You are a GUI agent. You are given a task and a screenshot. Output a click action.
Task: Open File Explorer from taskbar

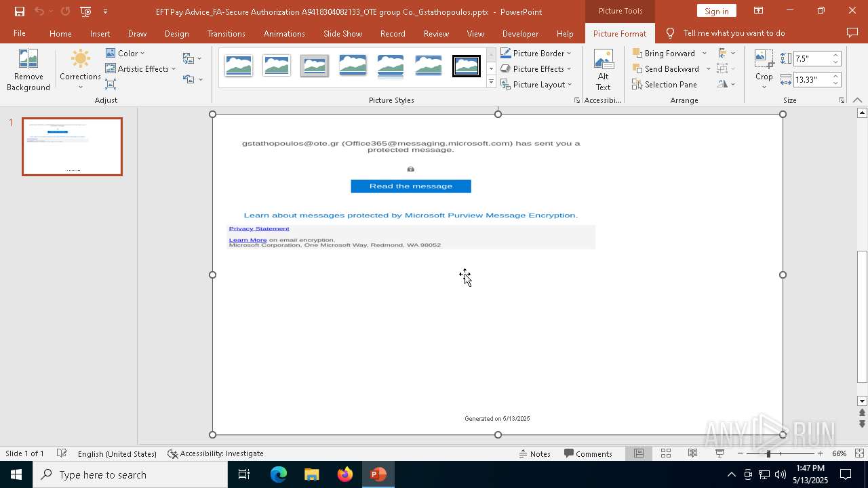(x=311, y=474)
